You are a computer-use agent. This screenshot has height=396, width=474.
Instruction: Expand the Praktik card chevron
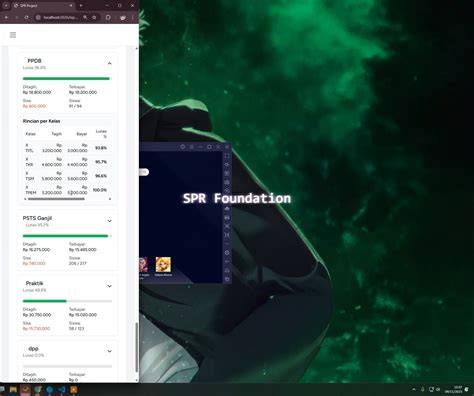click(109, 286)
